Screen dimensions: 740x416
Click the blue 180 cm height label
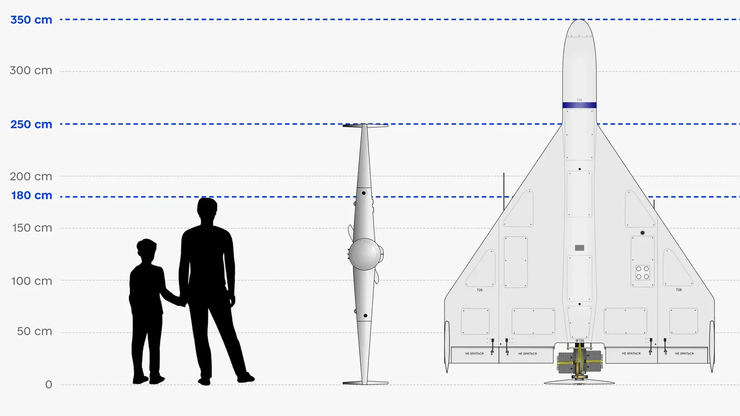click(31, 196)
